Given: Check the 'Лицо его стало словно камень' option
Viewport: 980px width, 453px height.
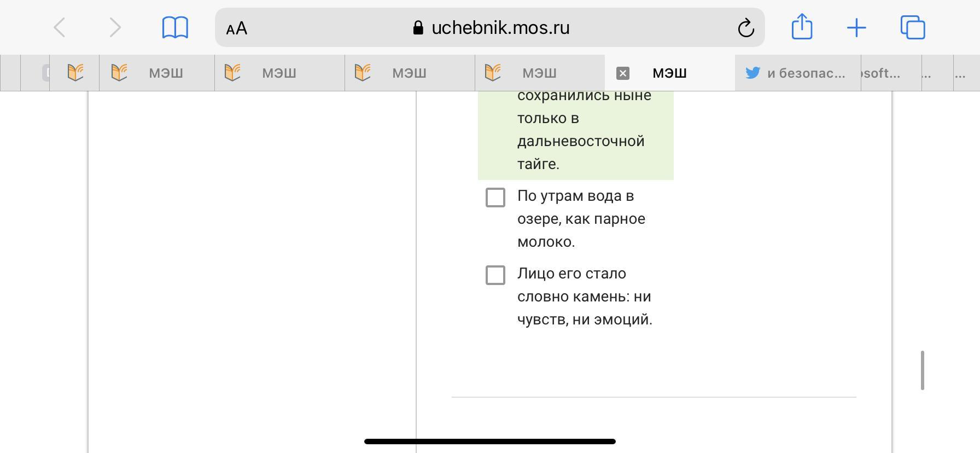Looking at the screenshot, I should (x=495, y=275).
